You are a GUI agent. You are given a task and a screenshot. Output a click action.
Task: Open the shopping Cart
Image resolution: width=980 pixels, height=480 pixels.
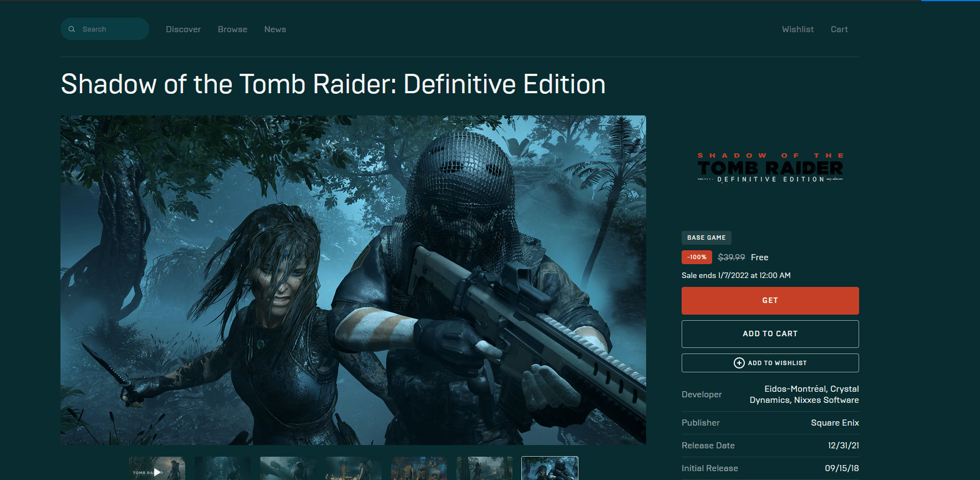click(x=839, y=29)
